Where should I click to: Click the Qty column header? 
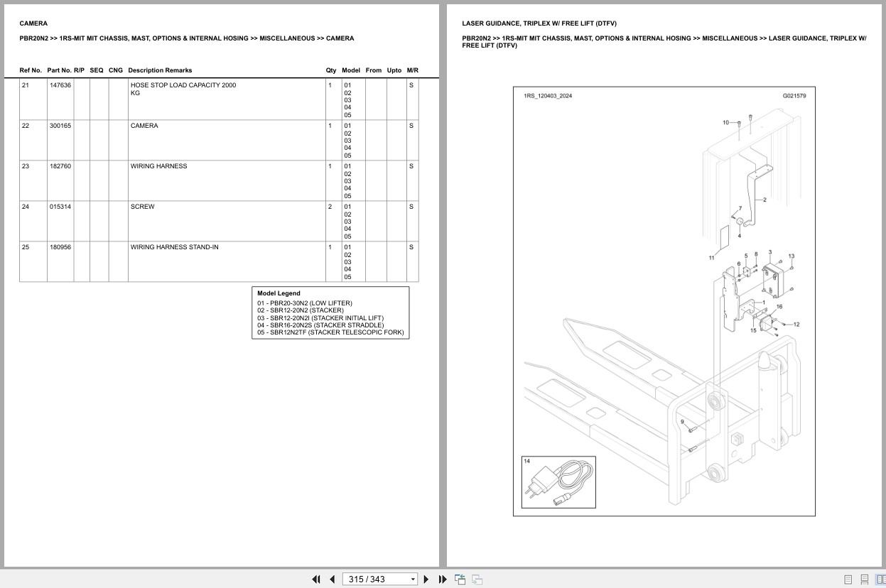click(x=331, y=70)
